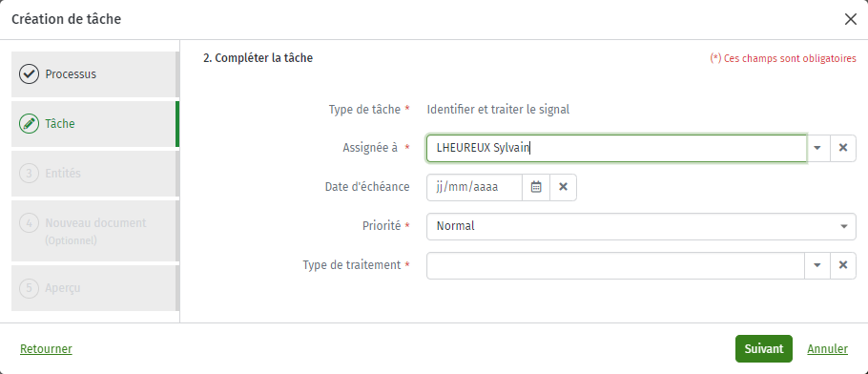The height and width of the screenshot is (374, 868).
Task: Go to the Processus step
Action: 94,74
